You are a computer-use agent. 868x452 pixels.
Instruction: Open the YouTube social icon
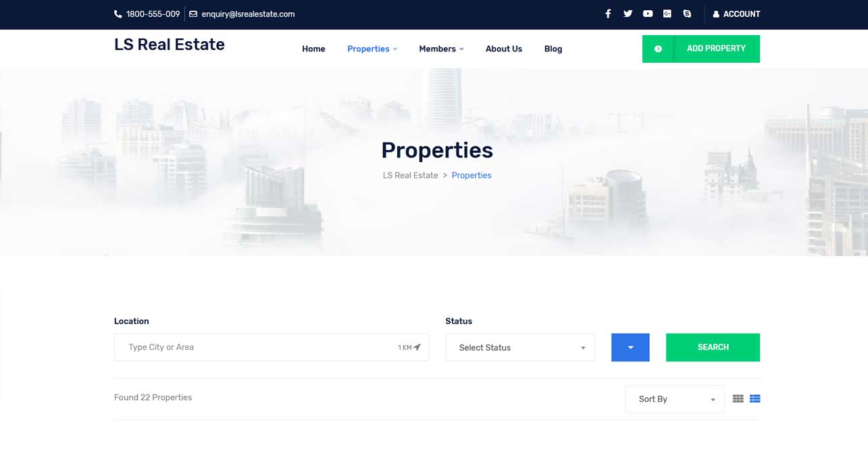(648, 14)
